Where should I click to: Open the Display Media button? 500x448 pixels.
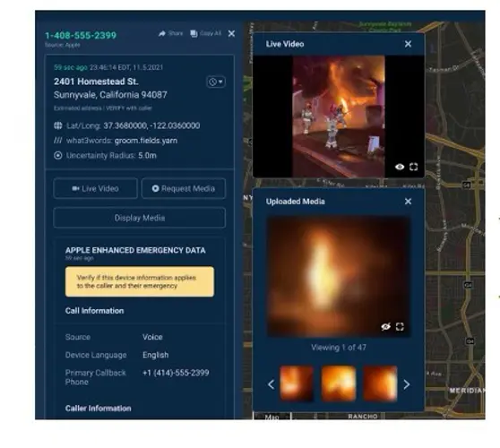click(140, 218)
